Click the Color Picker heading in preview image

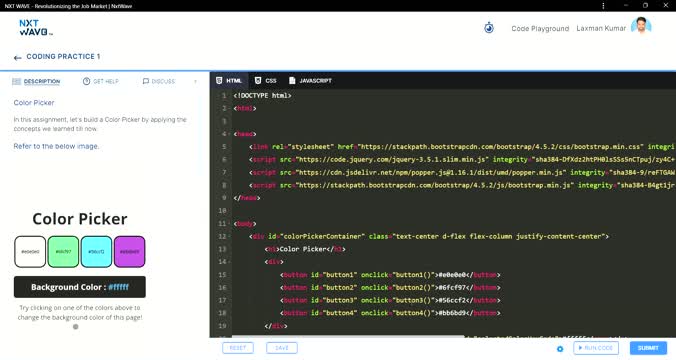80,219
